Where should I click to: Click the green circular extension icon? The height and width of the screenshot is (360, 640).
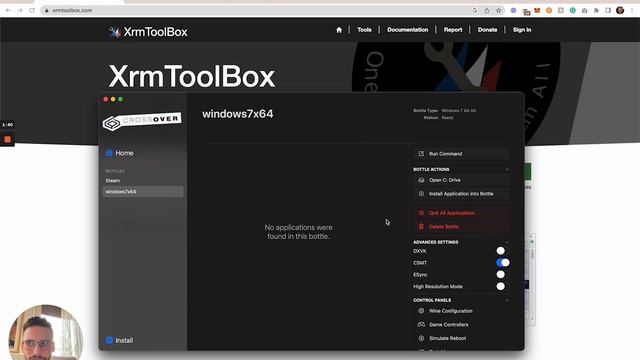click(x=573, y=11)
